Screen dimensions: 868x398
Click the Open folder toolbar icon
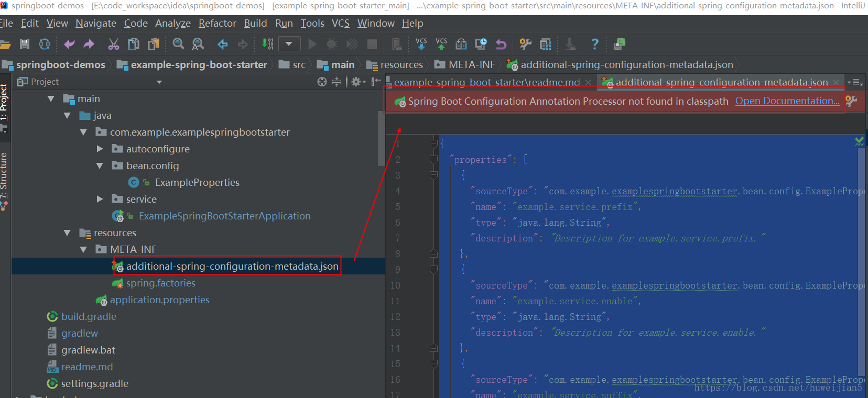[5, 44]
